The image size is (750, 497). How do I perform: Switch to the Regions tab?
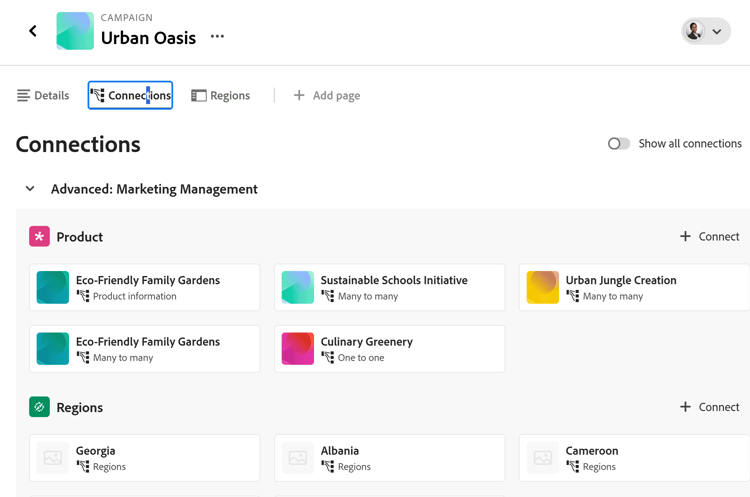click(x=221, y=95)
